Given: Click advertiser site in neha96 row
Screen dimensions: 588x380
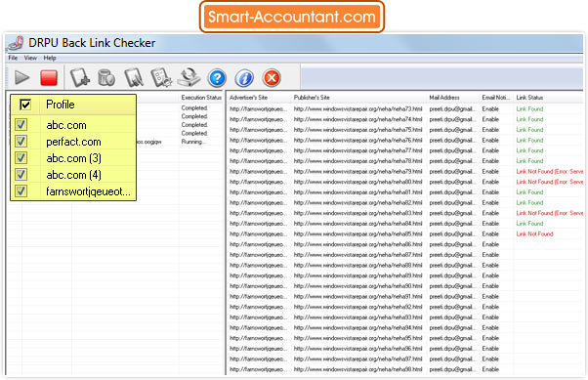Looking at the screenshot, I should [x=259, y=349].
